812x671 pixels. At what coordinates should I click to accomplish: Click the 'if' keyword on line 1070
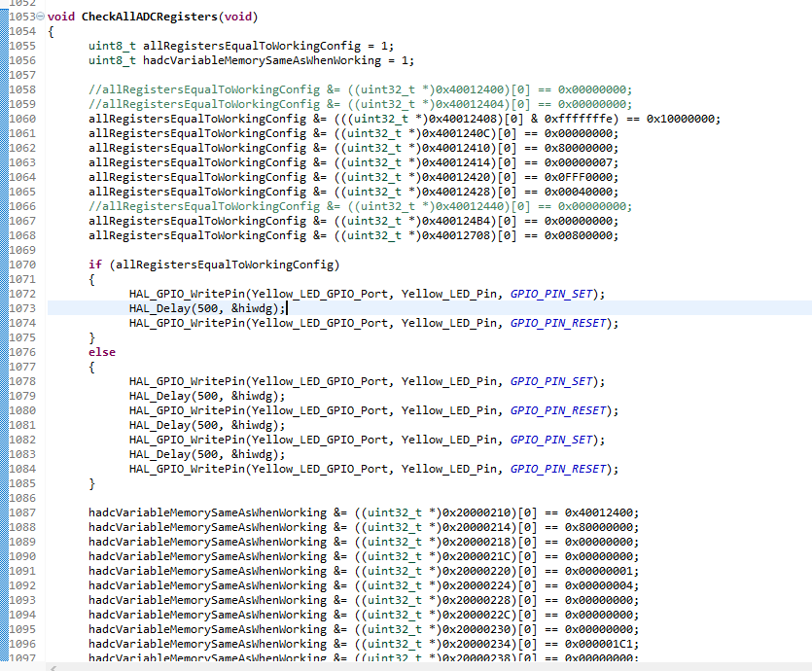(x=94, y=265)
